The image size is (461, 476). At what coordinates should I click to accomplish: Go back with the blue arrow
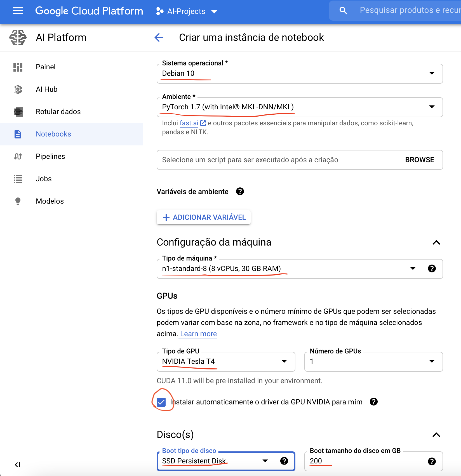(159, 37)
